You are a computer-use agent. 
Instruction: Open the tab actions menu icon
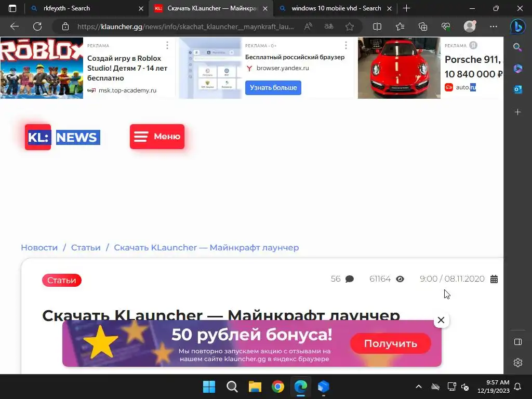click(12, 8)
